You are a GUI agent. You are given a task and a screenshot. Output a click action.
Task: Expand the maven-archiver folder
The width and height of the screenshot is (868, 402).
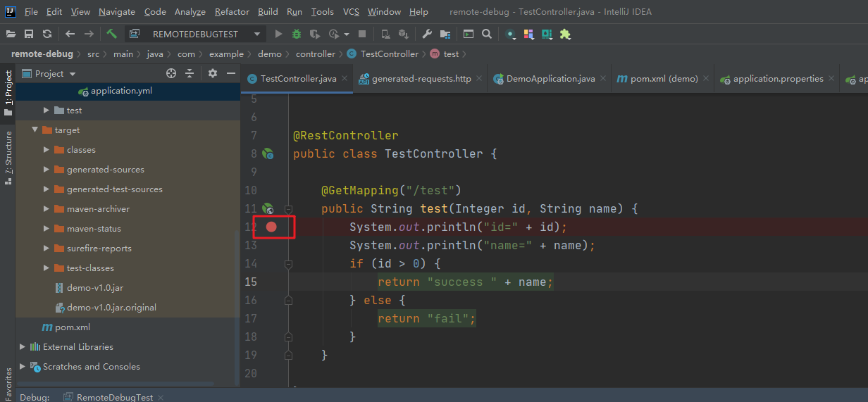46,209
